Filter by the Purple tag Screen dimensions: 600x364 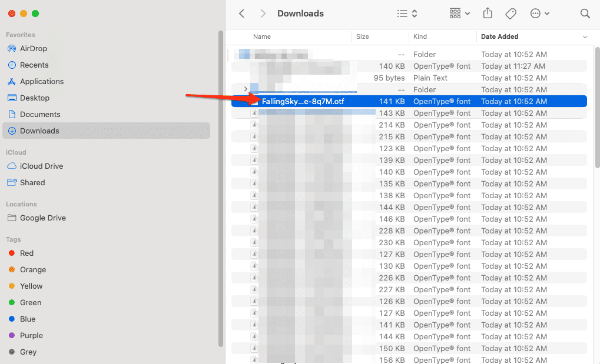click(31, 336)
